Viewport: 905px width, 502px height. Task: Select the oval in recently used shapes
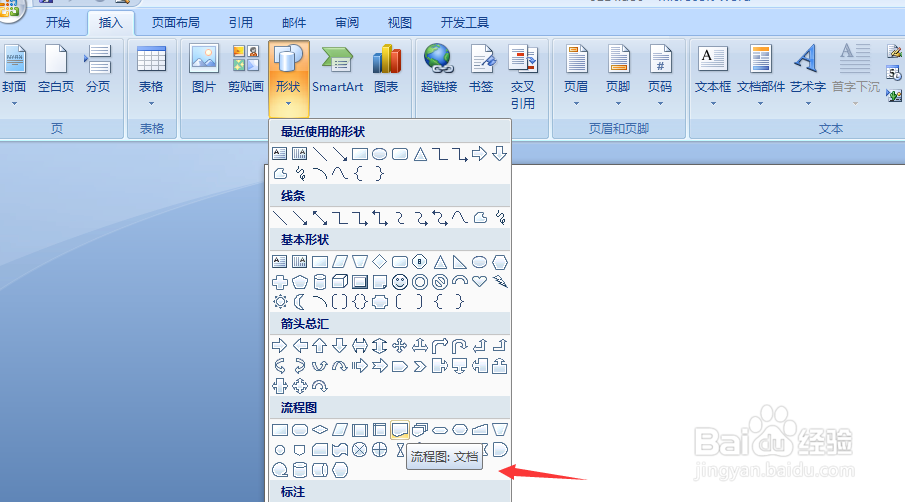380,153
